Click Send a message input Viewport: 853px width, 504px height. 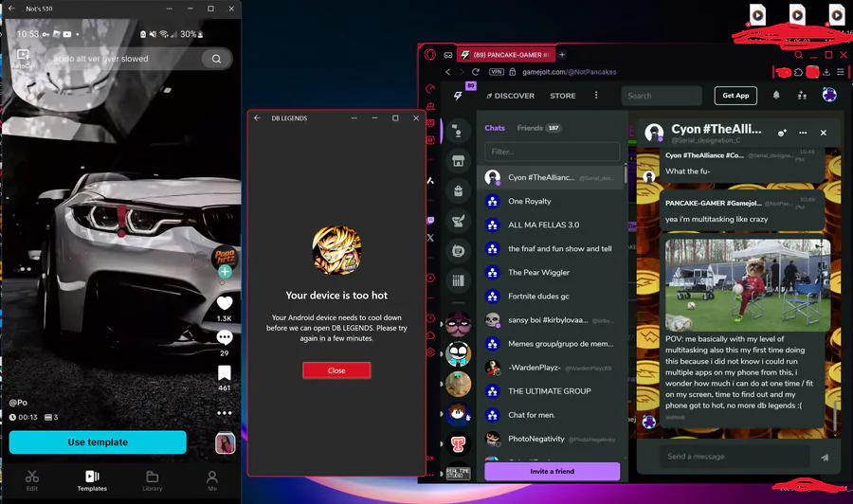point(735,457)
